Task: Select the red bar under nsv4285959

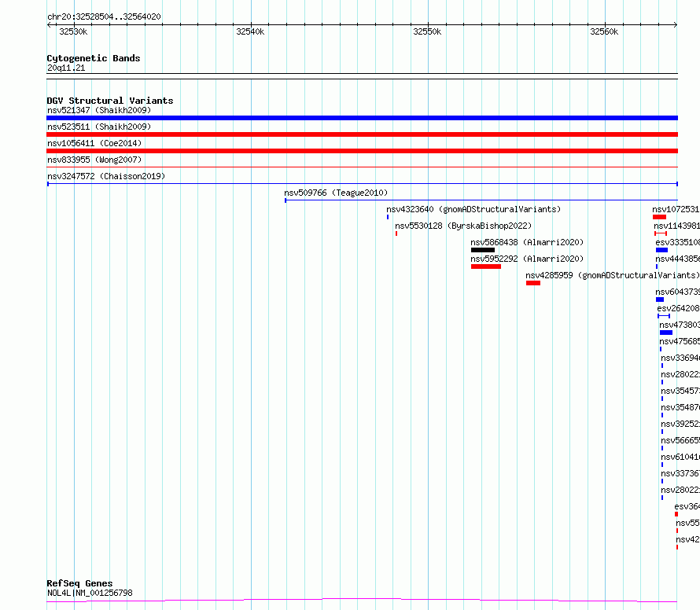Action: (533, 283)
